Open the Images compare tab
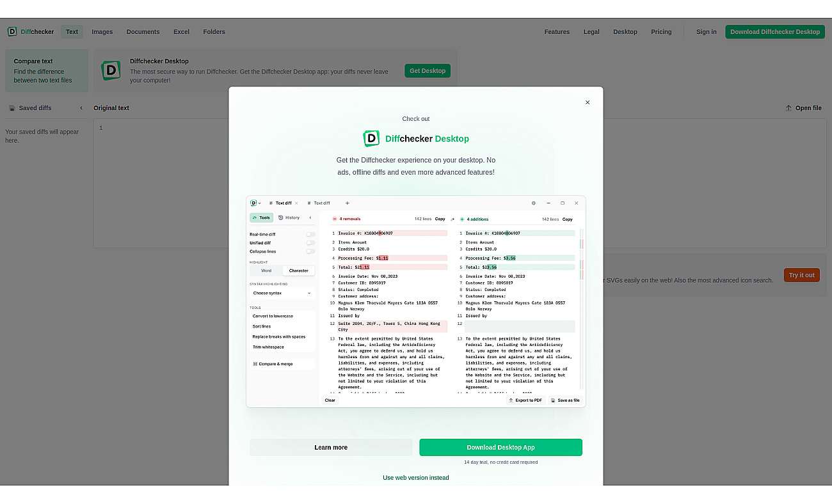 [x=102, y=31]
